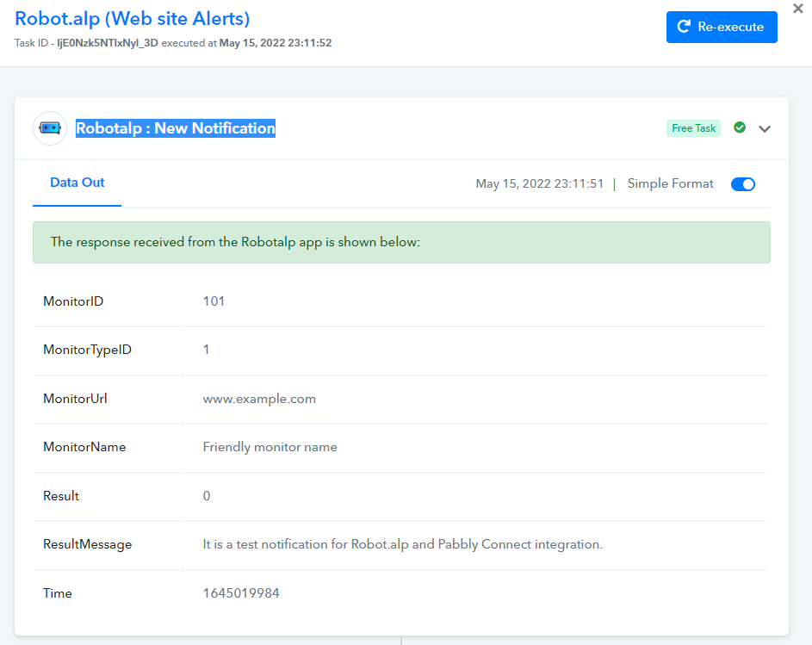Click the MonitorTypeID value 1
812x645 pixels.
click(x=206, y=350)
